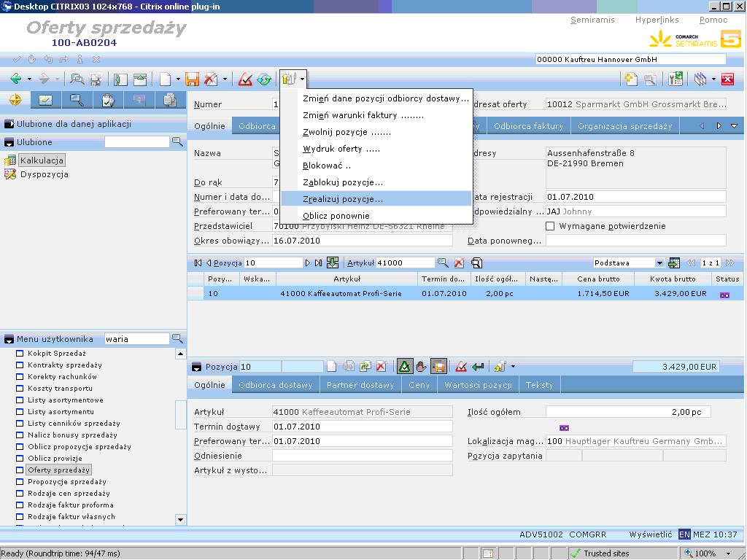The image size is (747, 560).
Task: Toggle the header collapse panel icon
Action: coord(140,79)
